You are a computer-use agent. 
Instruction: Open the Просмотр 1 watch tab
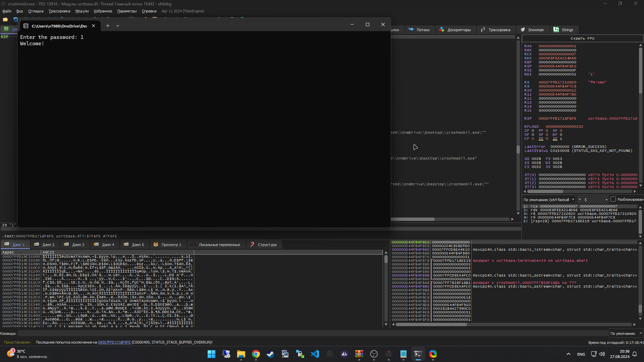pyautogui.click(x=167, y=245)
